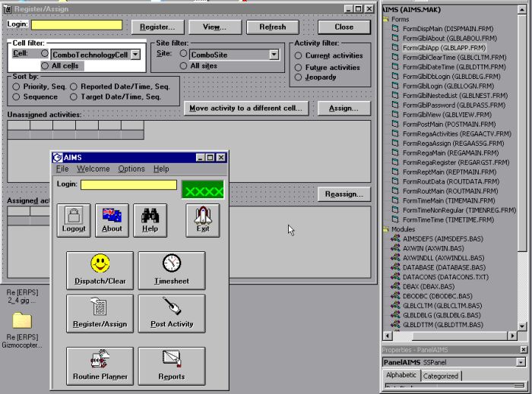Launch Register/Assign from the AIMS panel
Screen dimensions: 532x394
point(100,313)
